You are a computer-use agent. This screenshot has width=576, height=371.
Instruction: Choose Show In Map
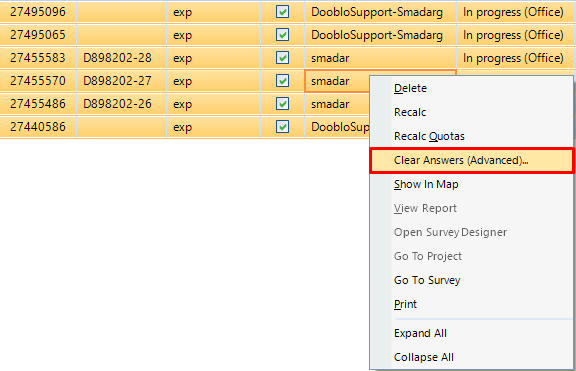point(471,184)
